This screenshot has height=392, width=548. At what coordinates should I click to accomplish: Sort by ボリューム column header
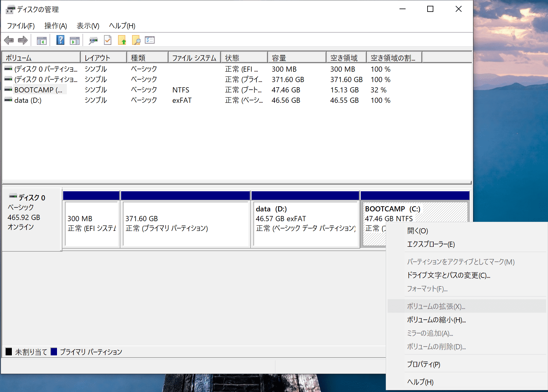click(x=41, y=58)
